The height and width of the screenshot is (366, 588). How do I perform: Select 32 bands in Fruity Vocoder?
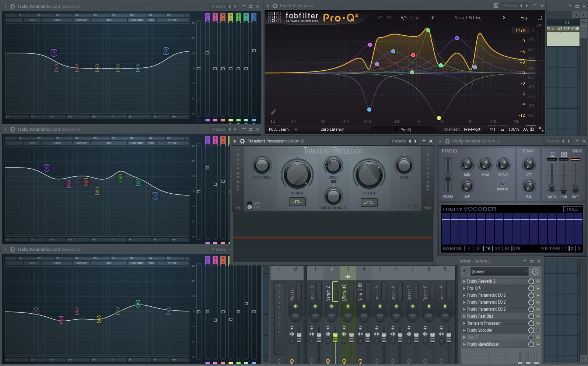[497, 249]
